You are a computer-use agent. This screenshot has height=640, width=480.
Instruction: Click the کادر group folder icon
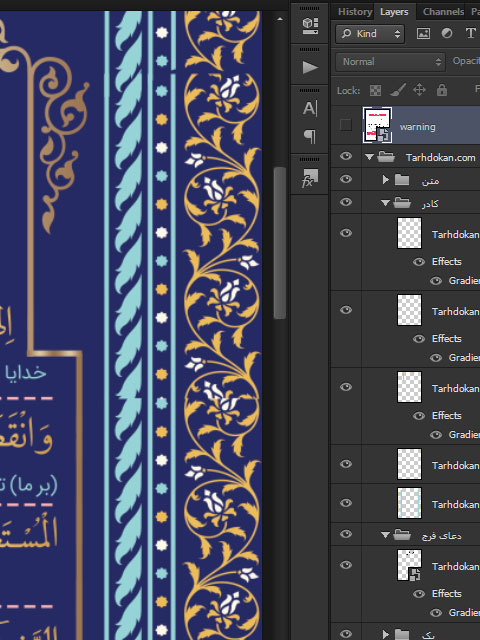point(402,202)
